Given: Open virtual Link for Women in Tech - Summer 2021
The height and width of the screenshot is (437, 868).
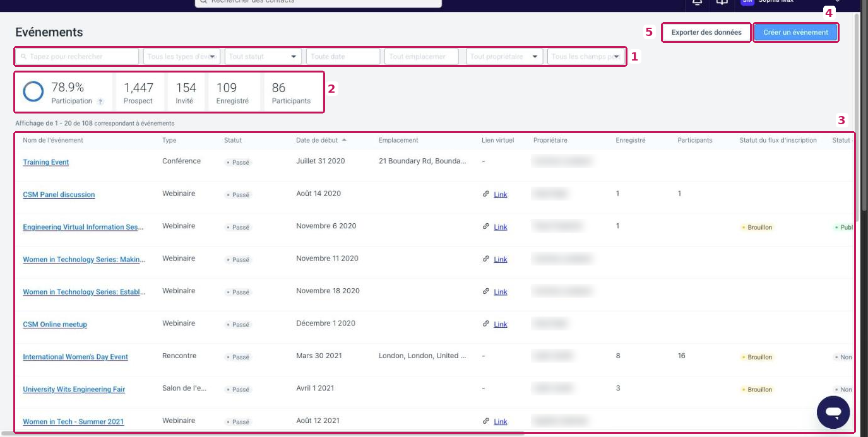Looking at the screenshot, I should click(x=501, y=422).
